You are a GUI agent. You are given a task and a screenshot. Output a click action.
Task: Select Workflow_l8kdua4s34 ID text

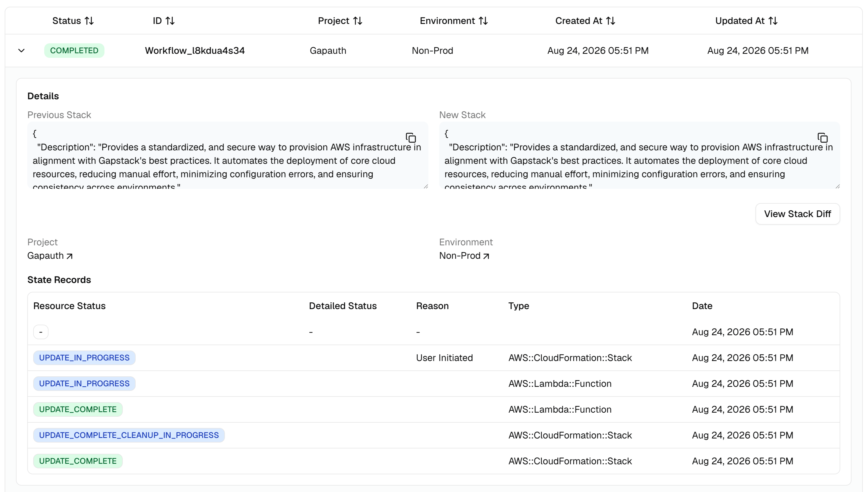195,51
